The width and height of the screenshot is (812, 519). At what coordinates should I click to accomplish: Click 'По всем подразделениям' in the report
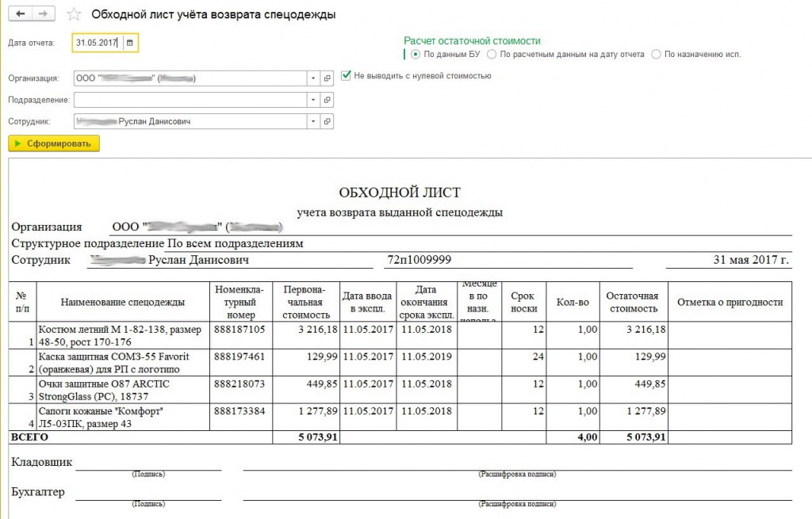235,243
